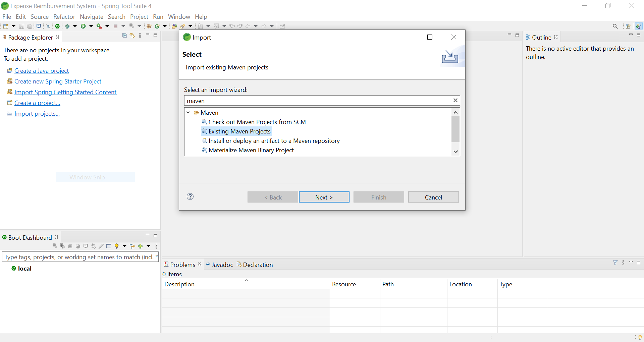Click the green Run toolbar button
Image resolution: width=644 pixels, height=342 pixels.
coord(83,26)
